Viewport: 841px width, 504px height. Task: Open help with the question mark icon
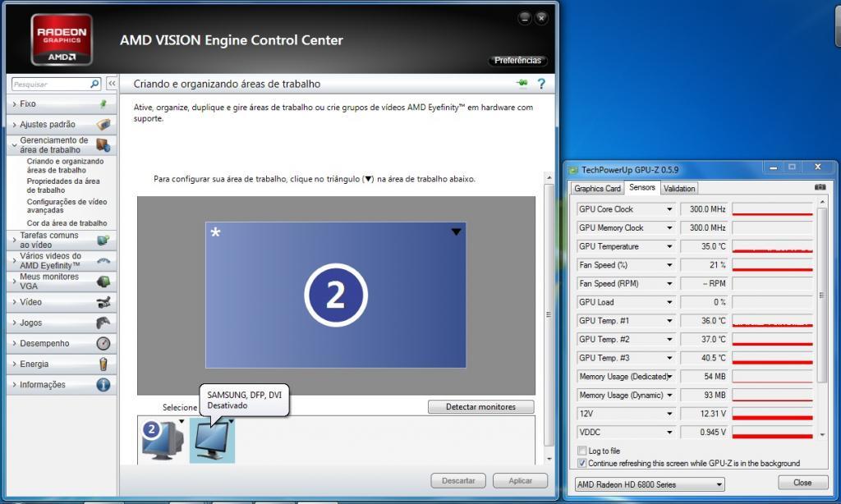pos(541,84)
